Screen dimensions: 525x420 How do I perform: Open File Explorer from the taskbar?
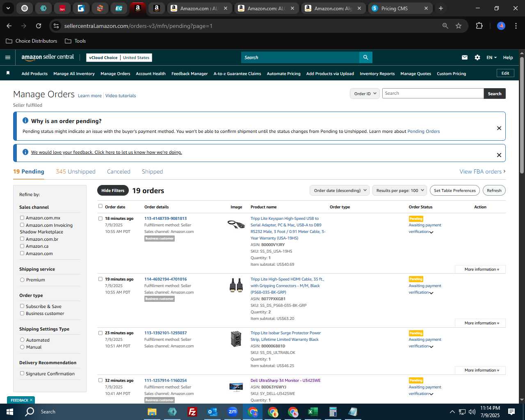click(x=152, y=412)
